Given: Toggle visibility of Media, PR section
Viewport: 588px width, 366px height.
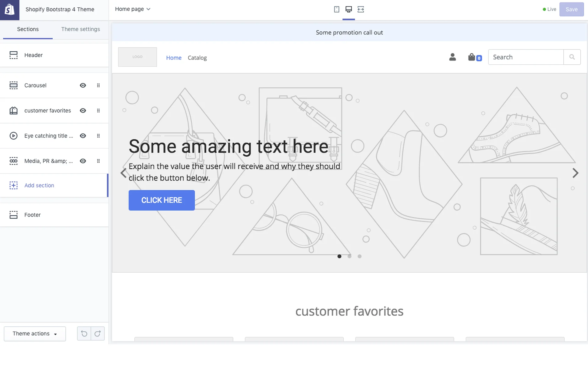Looking at the screenshot, I should click(x=83, y=161).
